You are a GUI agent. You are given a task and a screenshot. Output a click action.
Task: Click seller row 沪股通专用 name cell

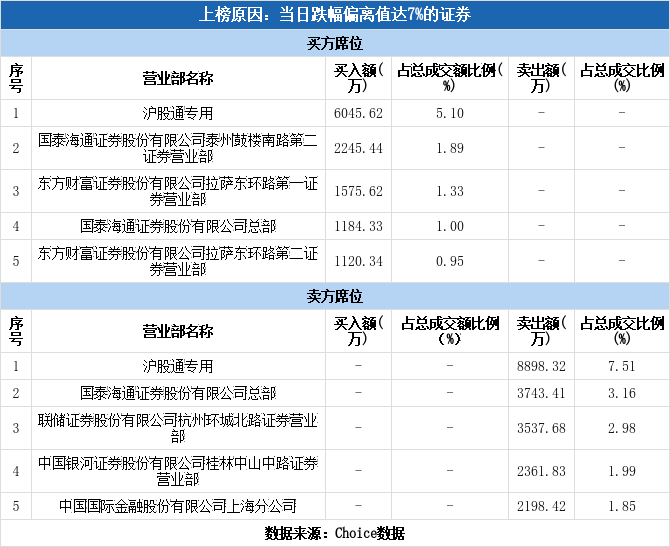pos(178,366)
